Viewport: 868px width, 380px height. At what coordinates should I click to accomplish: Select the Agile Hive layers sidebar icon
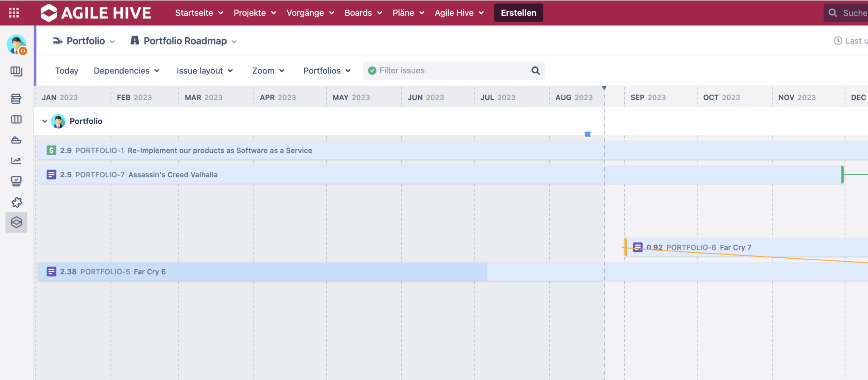(16, 222)
